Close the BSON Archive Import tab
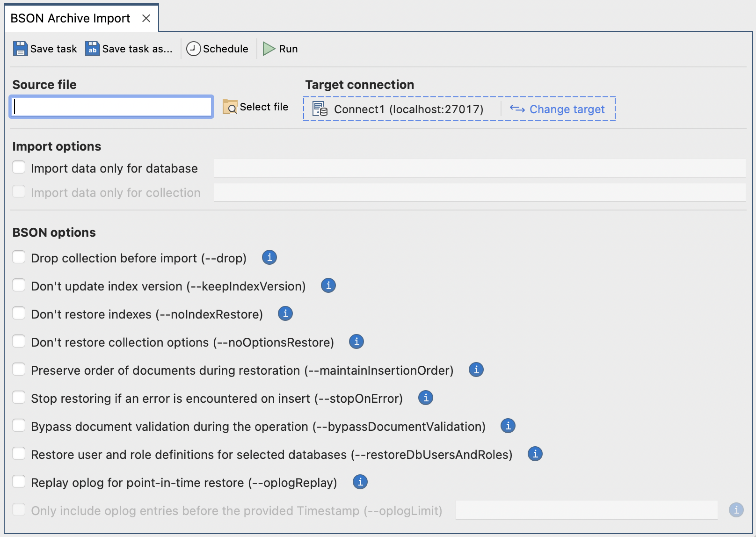 point(146,18)
